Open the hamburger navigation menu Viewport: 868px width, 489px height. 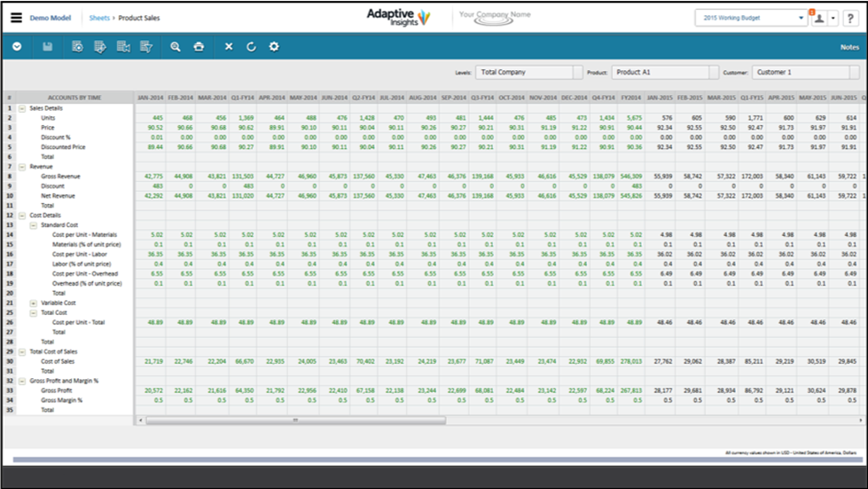pyautogui.click(x=17, y=18)
